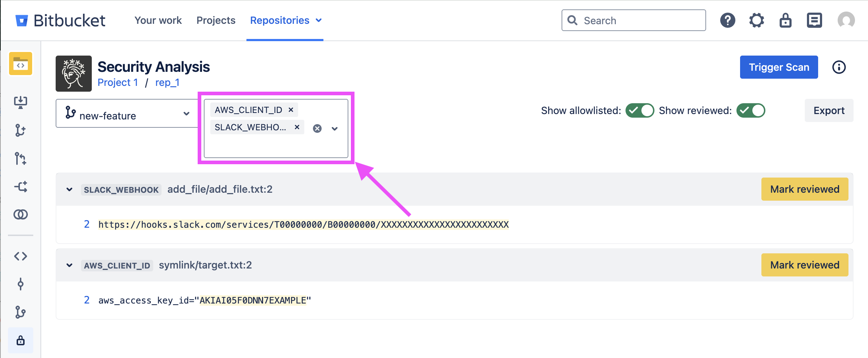Screen dimensions: 868x358
Task: Click into the Search field
Action: (x=640, y=21)
